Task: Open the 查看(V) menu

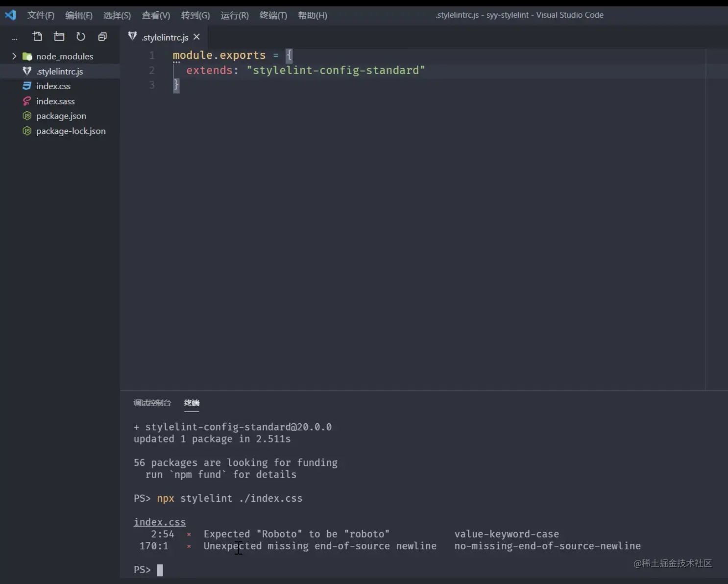Action: 156,15
